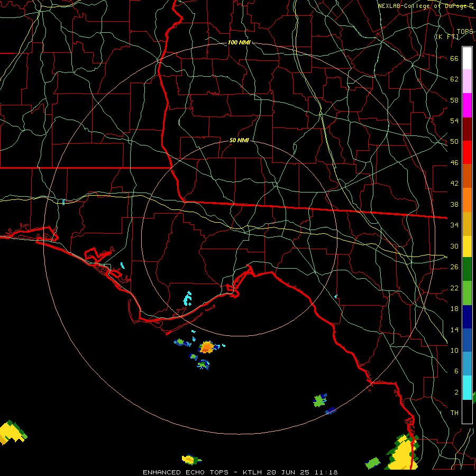Click the NEXLAB-College of DuPage credit text

[426, 6]
